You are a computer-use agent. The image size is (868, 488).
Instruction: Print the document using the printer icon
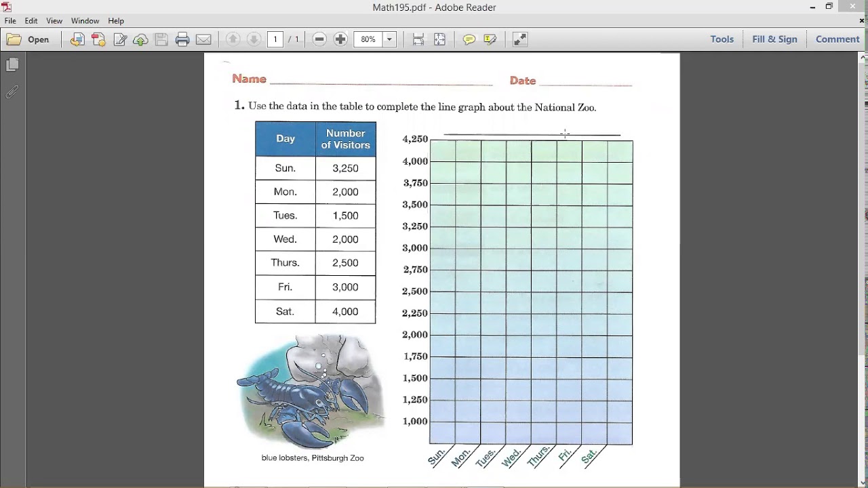[182, 39]
